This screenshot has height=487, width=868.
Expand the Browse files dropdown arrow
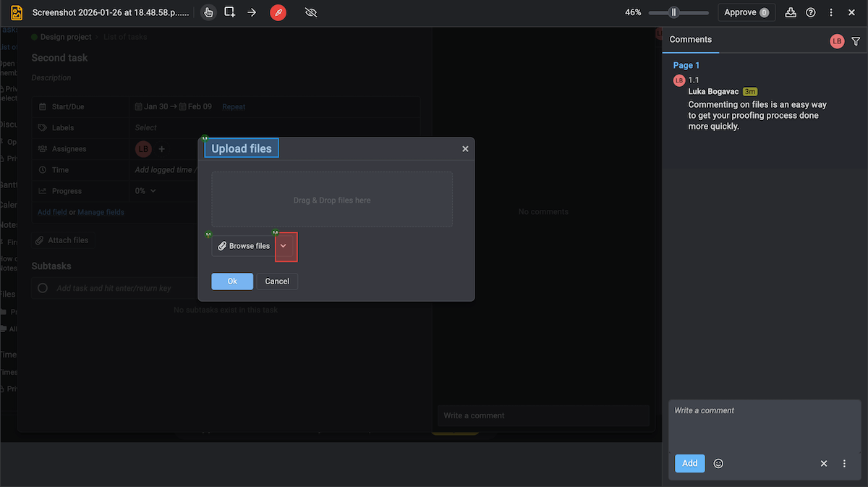(284, 245)
